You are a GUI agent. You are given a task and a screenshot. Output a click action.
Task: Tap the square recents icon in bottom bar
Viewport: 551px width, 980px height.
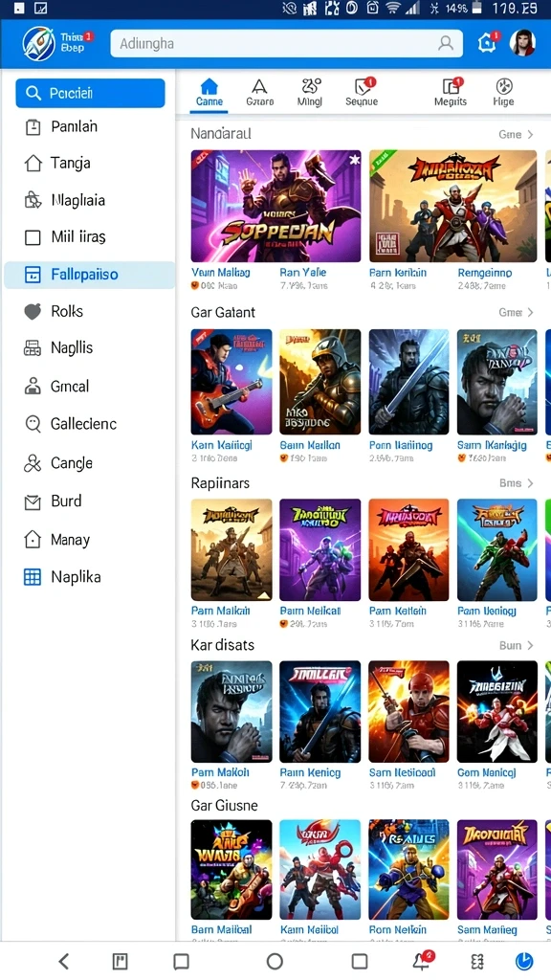tap(360, 961)
